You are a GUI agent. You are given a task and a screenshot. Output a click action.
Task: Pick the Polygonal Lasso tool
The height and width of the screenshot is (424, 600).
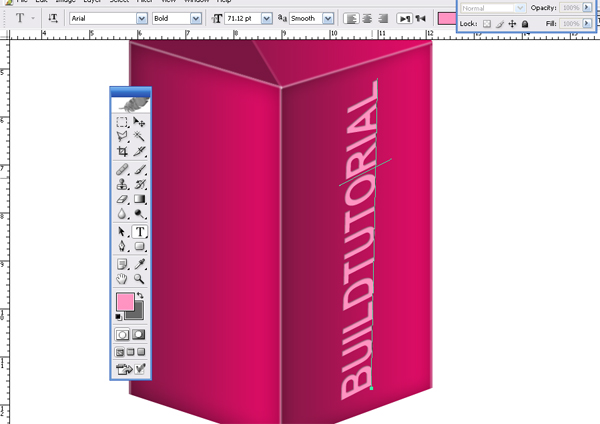(x=122, y=136)
